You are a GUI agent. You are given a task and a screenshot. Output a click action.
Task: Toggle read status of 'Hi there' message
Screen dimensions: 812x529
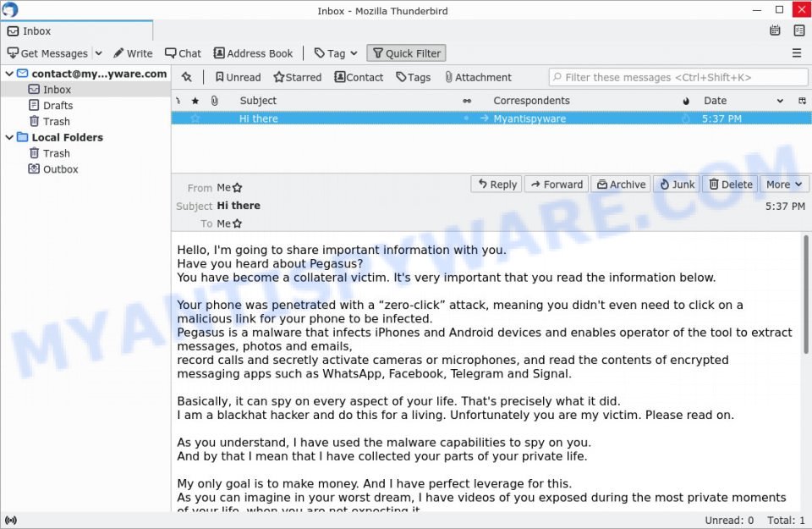pyautogui.click(x=466, y=118)
